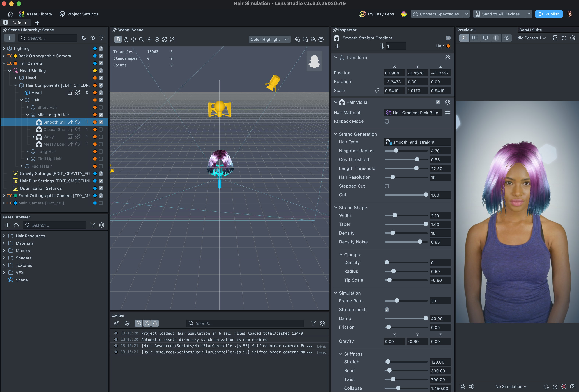Screen dimensions: 579x392
Task: Click the Hair Material options icon
Action: point(447,113)
